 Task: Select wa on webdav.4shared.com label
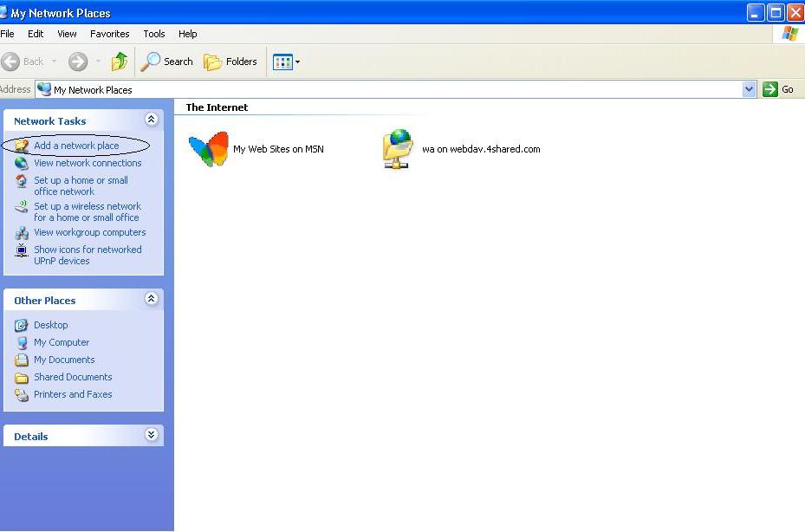481,149
